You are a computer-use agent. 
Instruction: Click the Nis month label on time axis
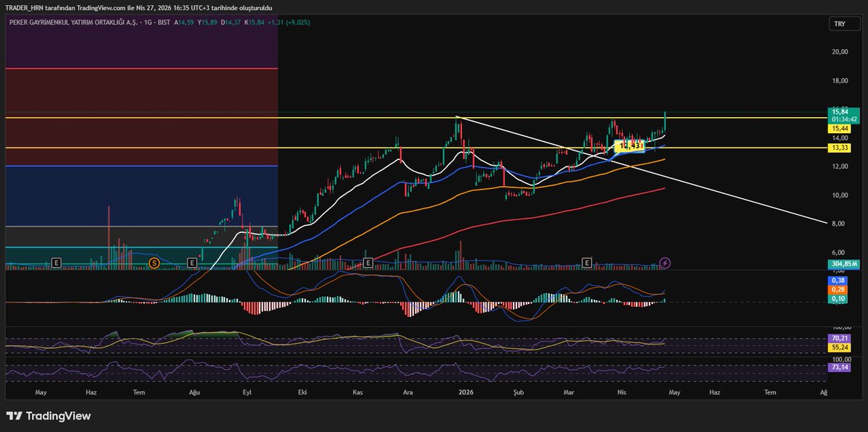pyautogui.click(x=621, y=392)
